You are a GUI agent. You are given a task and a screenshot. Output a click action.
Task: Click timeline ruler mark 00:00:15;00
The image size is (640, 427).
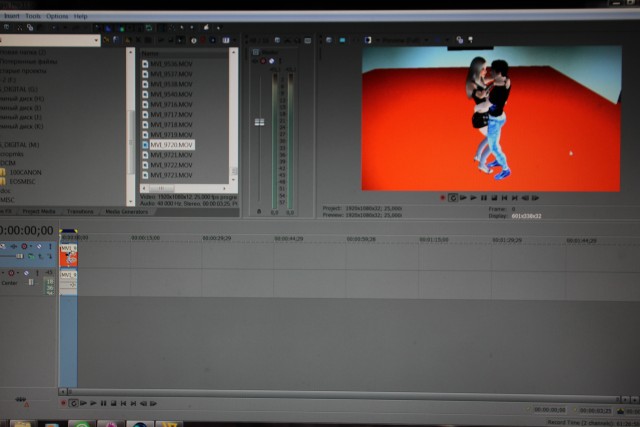[146, 238]
